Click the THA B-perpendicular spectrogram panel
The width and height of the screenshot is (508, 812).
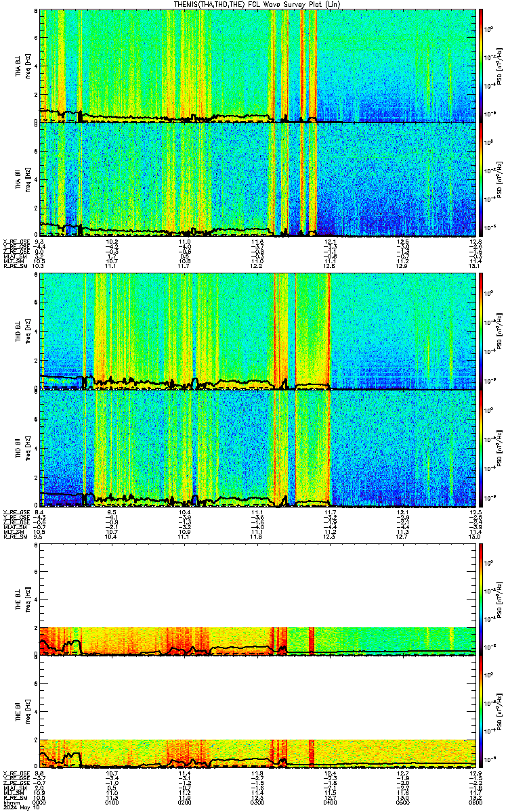(x=258, y=66)
